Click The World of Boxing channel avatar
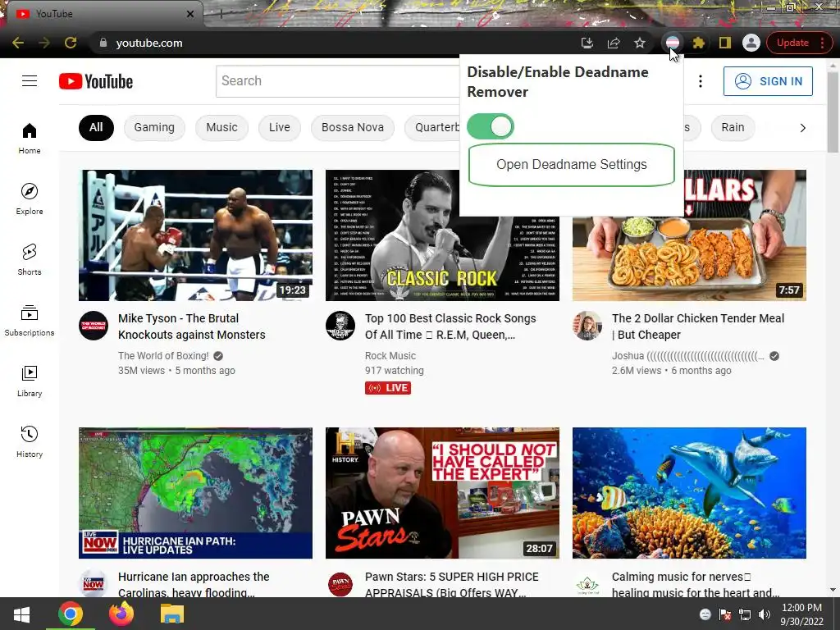The image size is (840, 630). tap(94, 326)
